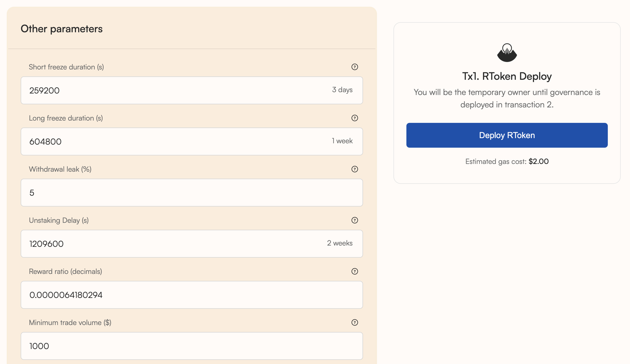Image resolution: width=630 pixels, height=364 pixels.
Task: Select the Withdrawal leak percentage field
Action: pos(191,193)
